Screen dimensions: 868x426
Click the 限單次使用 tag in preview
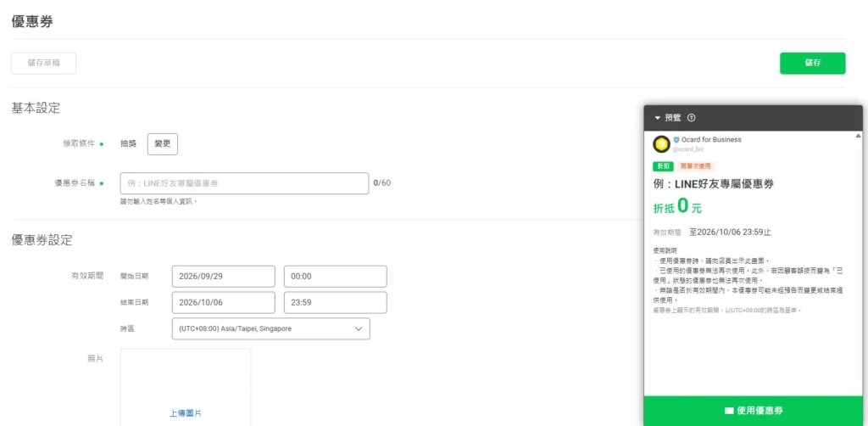[696, 166]
